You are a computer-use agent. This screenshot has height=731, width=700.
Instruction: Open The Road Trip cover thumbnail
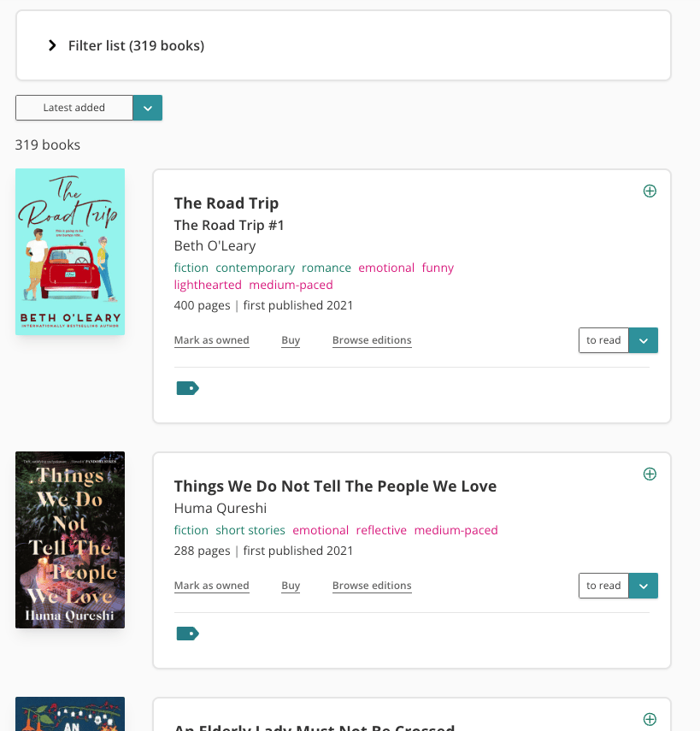[x=70, y=251]
